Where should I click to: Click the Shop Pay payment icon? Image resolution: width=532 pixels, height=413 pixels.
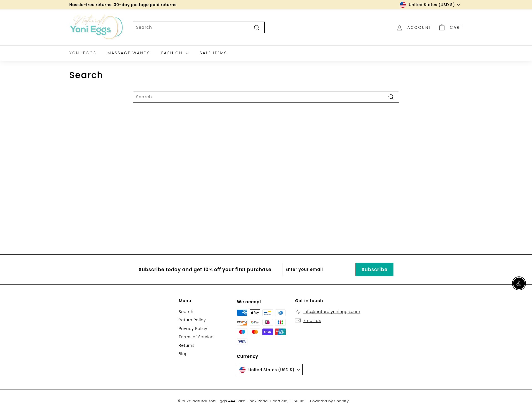pyautogui.click(x=268, y=332)
